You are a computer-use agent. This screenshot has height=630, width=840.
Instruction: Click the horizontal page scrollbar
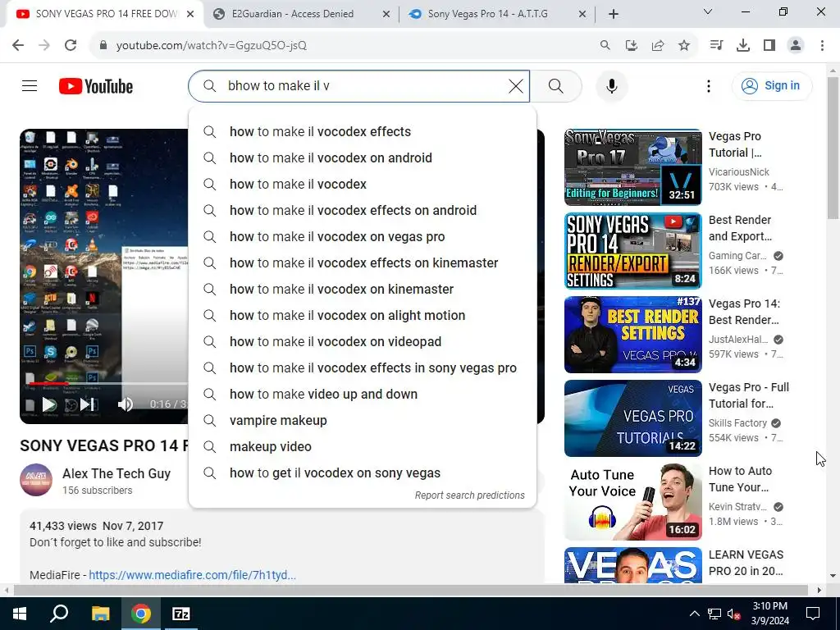click(410, 591)
